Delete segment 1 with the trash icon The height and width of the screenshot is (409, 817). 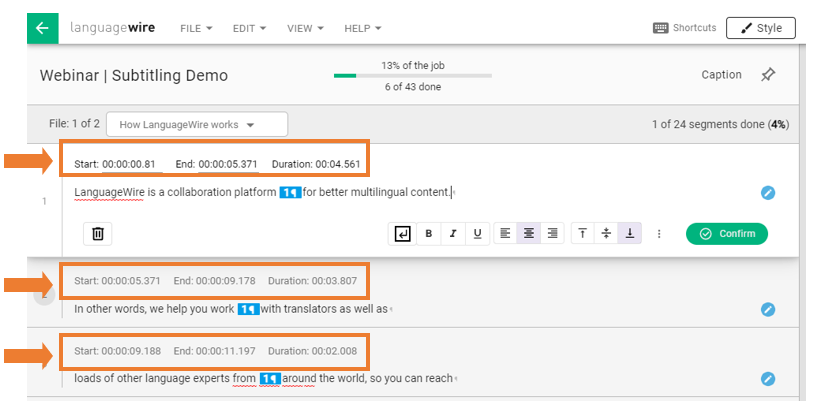coord(98,234)
